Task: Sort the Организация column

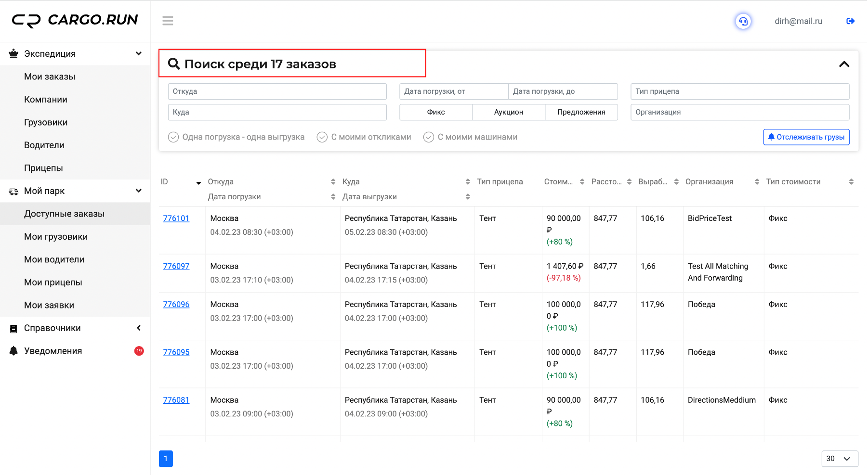Action: 757,181
